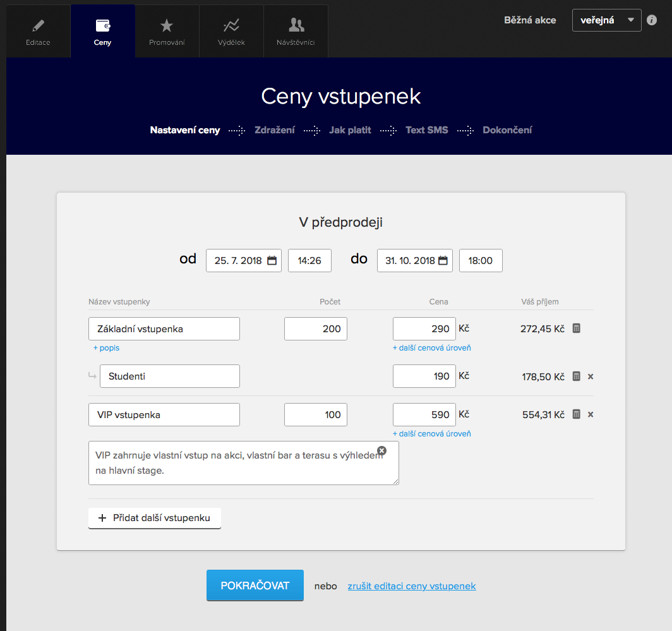Go to the Výdělek tab
This screenshot has width=672, height=631.
(x=231, y=30)
